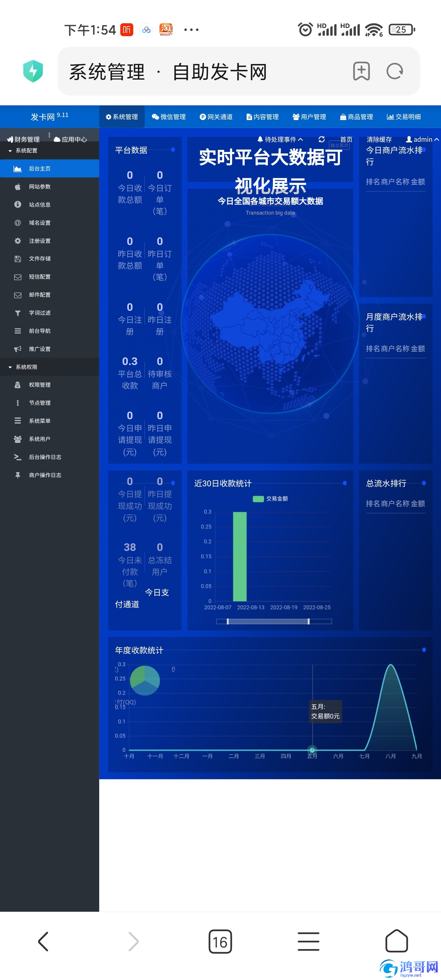Click the floppy icon for 文件存储
441x980 pixels.
tap(17, 259)
